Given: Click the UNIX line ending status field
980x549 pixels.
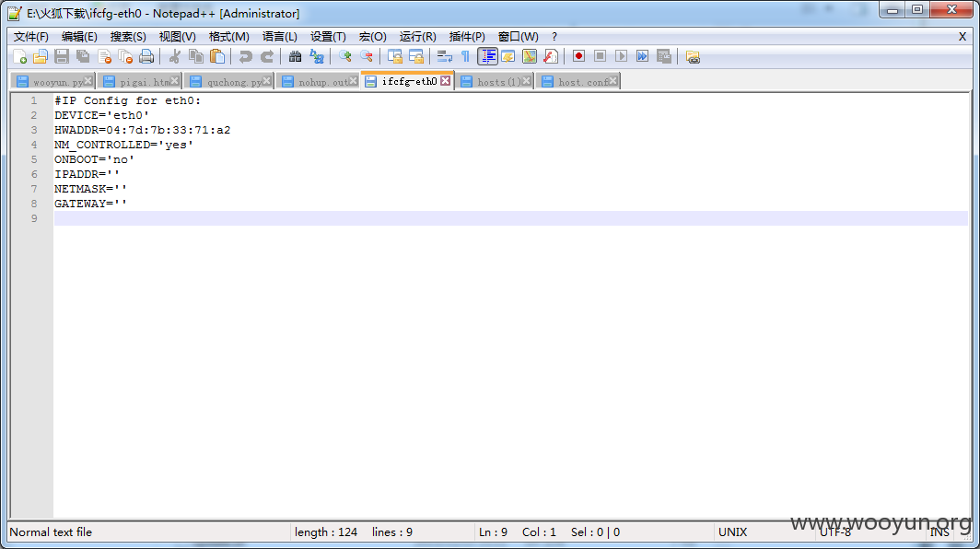Looking at the screenshot, I should click(x=732, y=532).
